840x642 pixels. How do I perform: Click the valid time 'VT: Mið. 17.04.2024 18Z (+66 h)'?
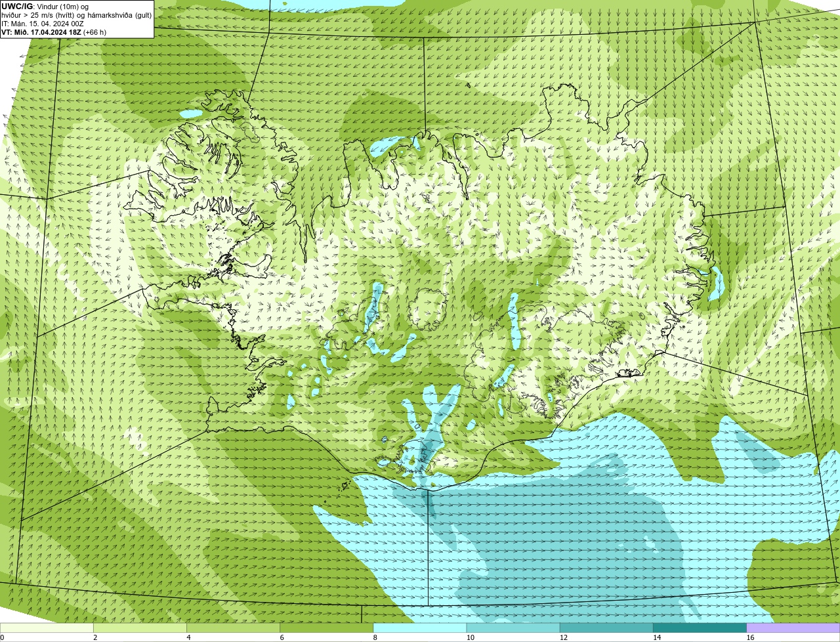(54, 32)
